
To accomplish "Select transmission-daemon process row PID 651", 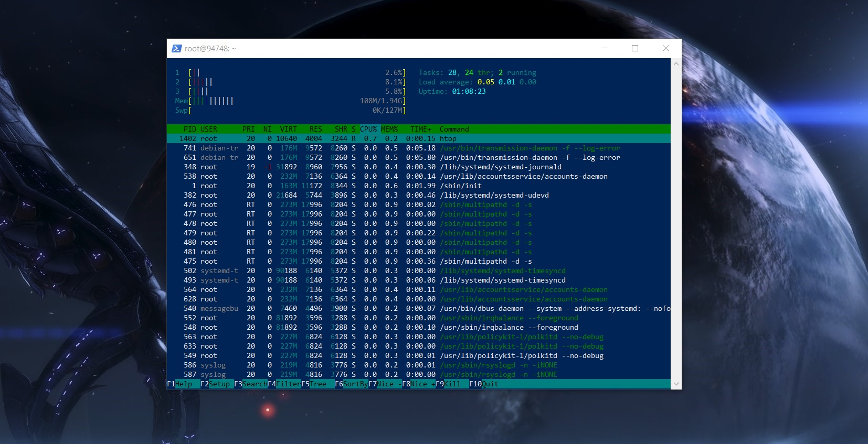I will [x=419, y=157].
